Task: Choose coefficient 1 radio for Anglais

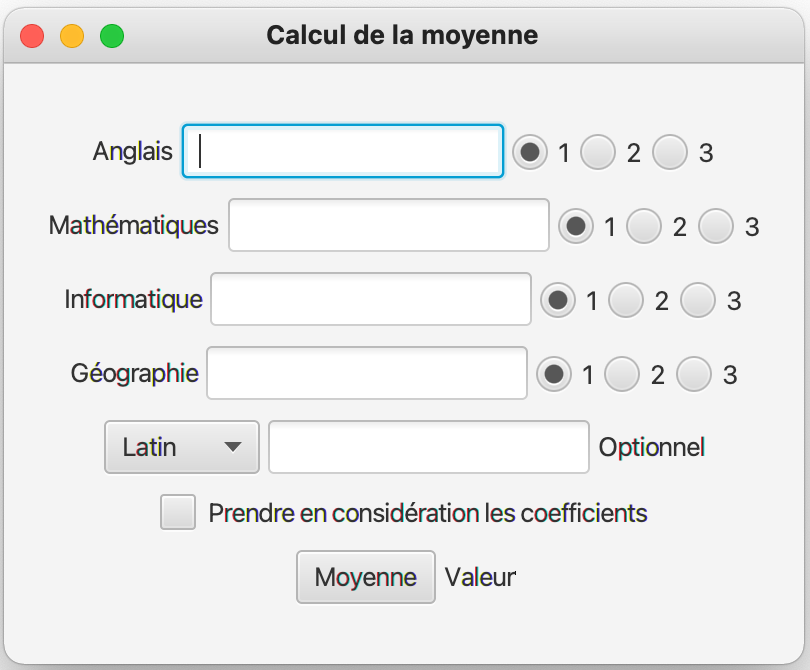Action: 530,152
